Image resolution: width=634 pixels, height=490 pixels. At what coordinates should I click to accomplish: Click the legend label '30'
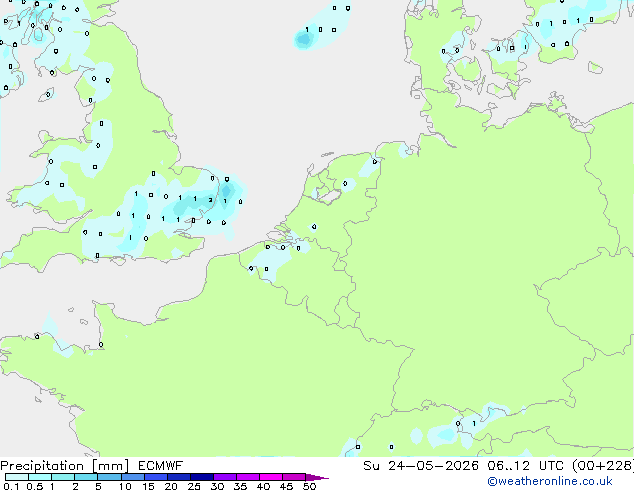217,486
